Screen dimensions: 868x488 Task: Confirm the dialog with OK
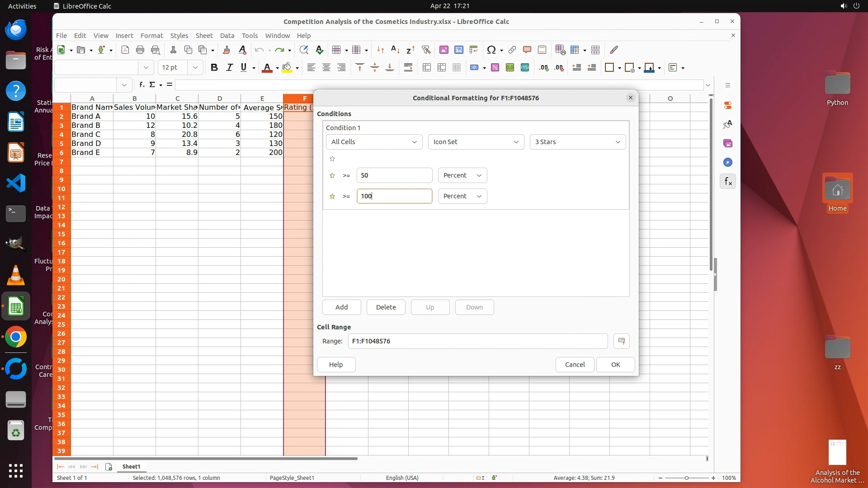point(615,365)
